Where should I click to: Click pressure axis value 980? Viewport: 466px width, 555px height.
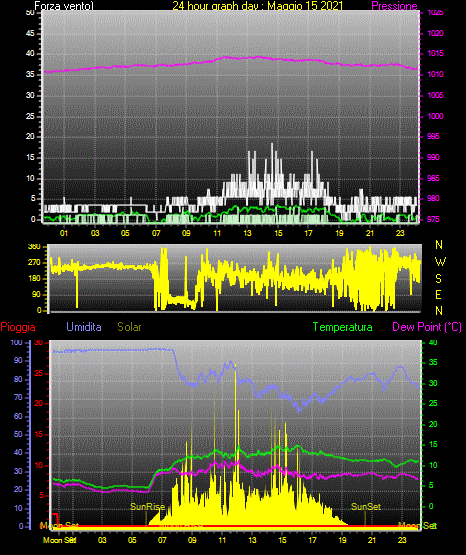433,198
